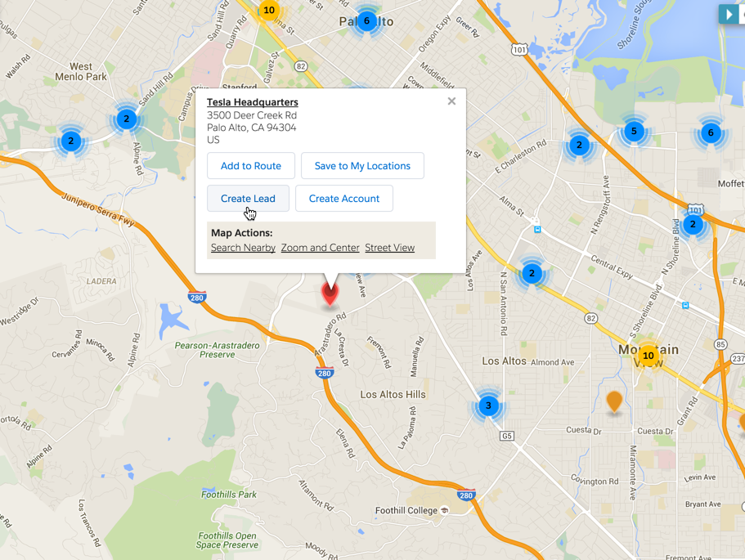
Task: Click the Map Actions heading
Action: (x=242, y=233)
